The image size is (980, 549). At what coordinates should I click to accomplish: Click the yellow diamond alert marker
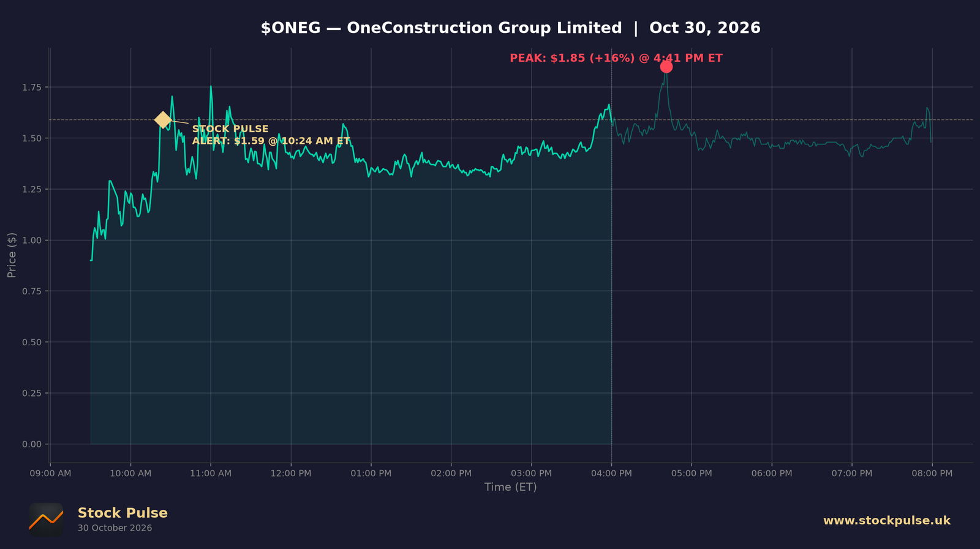[x=162, y=120]
